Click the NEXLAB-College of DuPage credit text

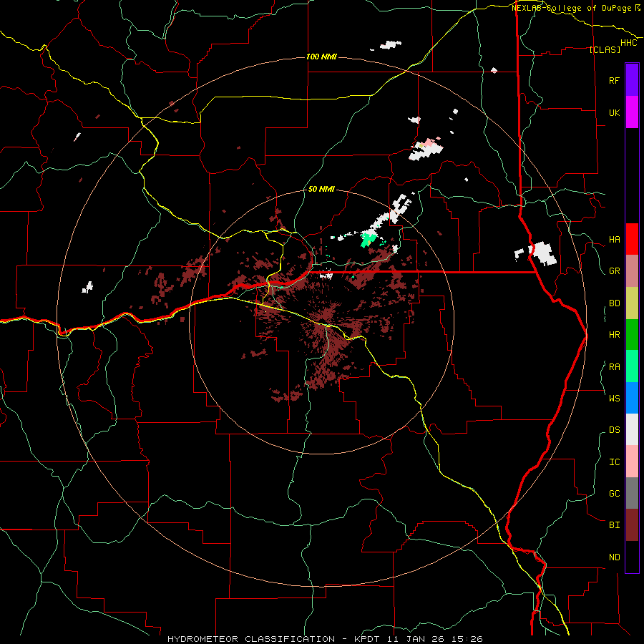(572, 8)
